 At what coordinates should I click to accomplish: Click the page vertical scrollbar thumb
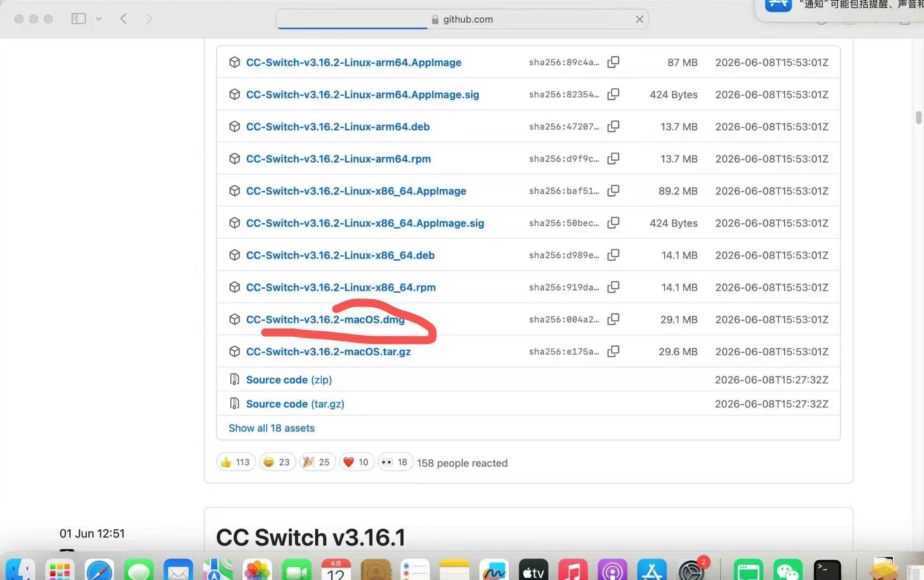[919, 117]
